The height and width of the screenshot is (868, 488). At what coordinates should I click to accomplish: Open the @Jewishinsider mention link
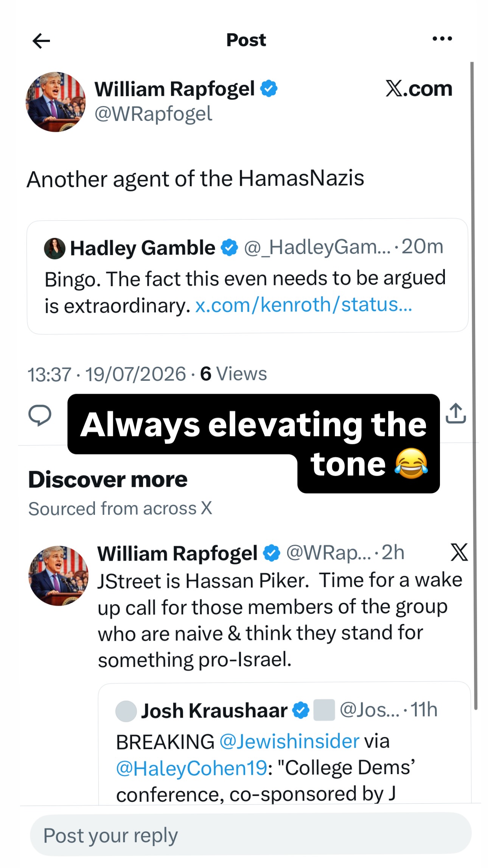click(289, 741)
